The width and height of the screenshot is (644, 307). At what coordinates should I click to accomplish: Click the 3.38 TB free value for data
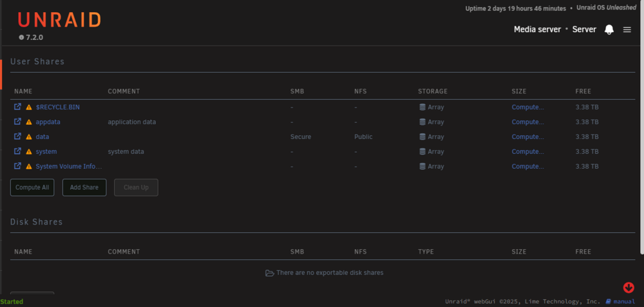tap(587, 136)
